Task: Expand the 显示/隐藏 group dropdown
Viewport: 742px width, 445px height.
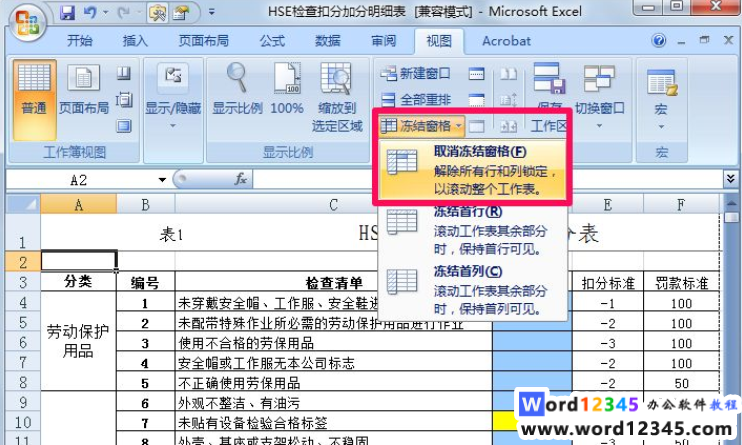Action: tap(173, 99)
